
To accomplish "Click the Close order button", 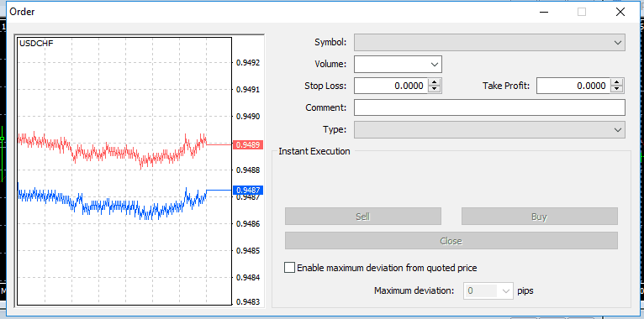I will 451,241.
